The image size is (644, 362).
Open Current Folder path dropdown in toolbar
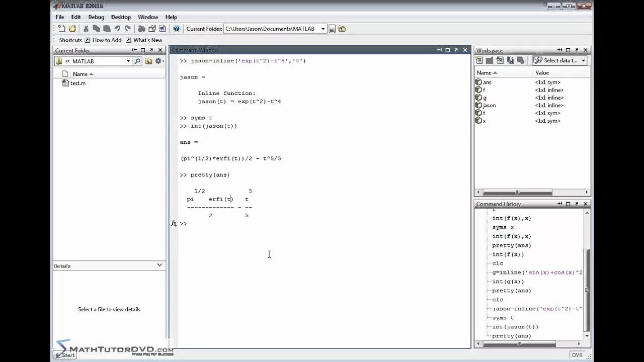[323, 29]
